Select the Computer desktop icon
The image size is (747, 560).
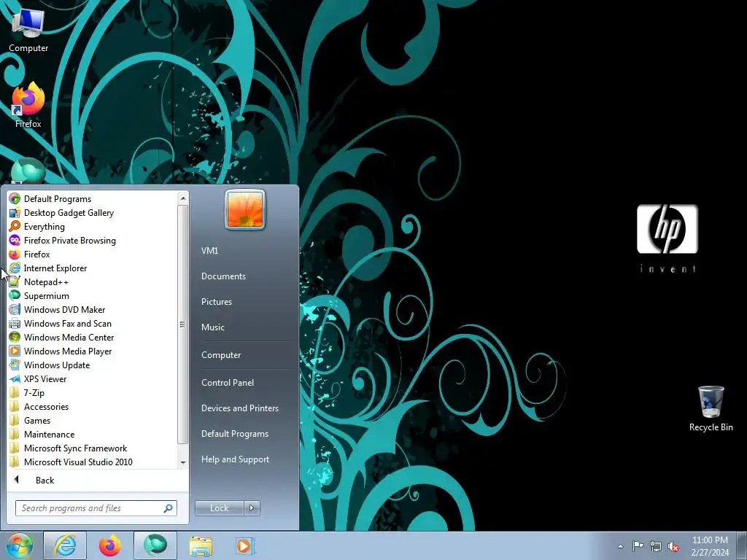[x=28, y=31]
